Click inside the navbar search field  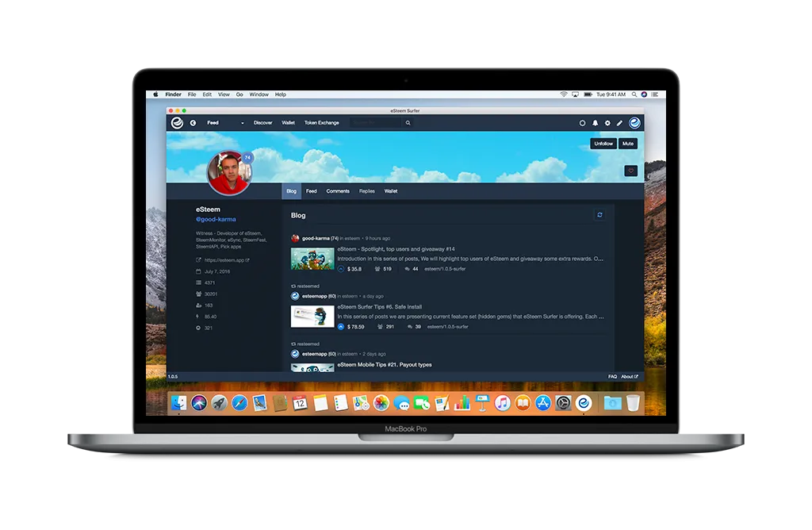[376, 123]
